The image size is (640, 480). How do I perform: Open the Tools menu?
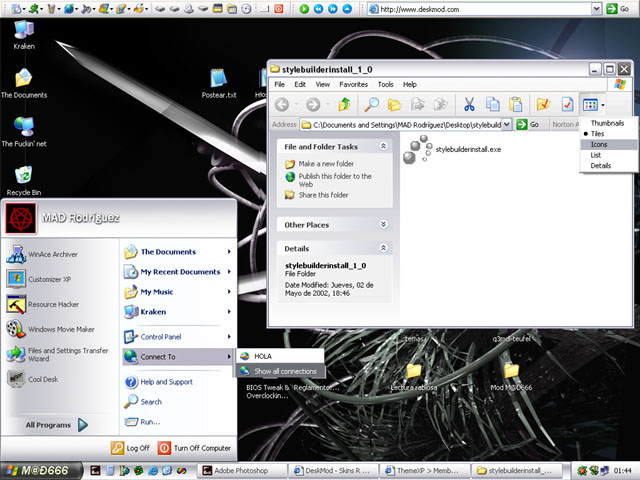(x=385, y=84)
